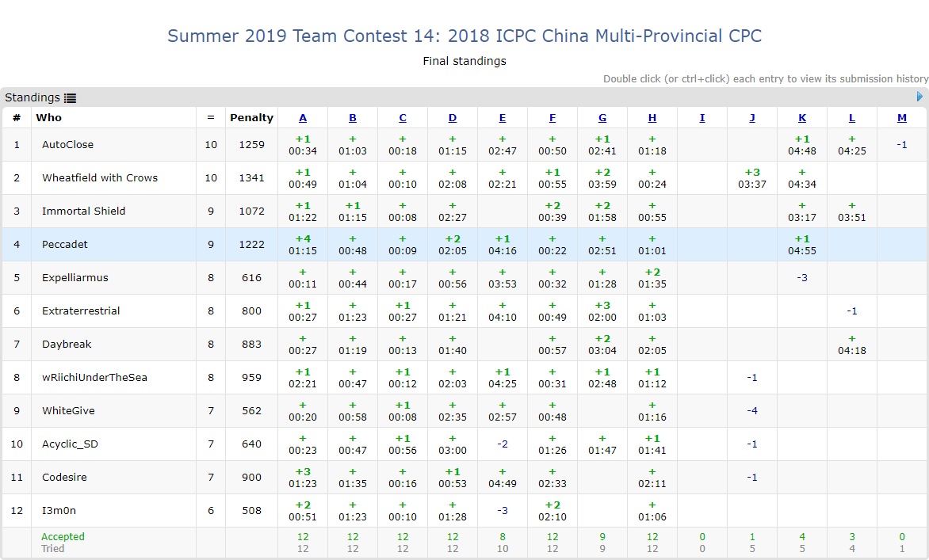Open problem J column header link
This screenshot has height=560, width=929.
pos(752,118)
